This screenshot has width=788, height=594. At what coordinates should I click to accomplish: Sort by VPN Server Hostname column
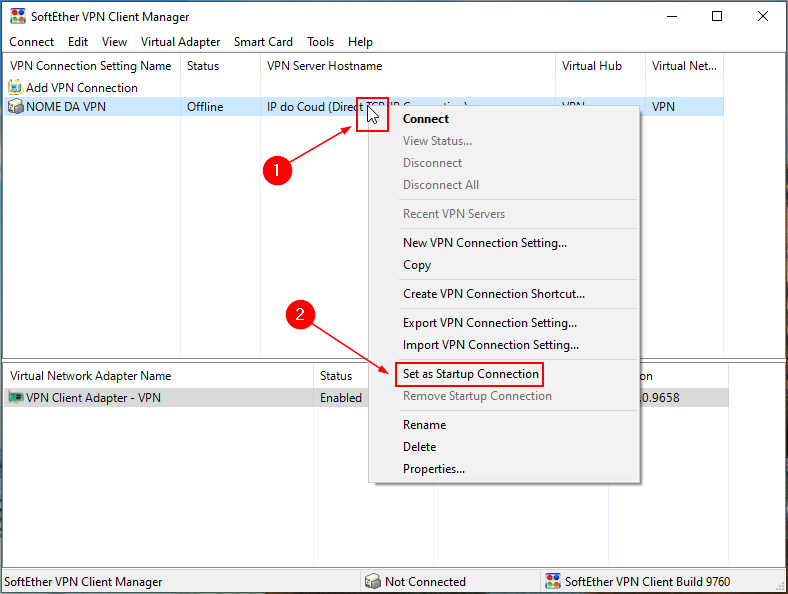tap(408, 66)
